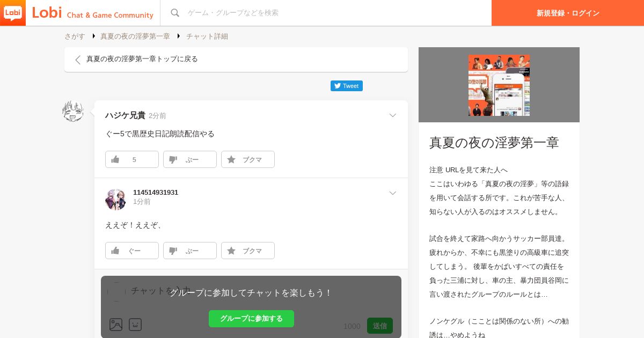This screenshot has height=338, width=644.
Task: Expand options chevron on 114514931931's reply
Action: 393,193
